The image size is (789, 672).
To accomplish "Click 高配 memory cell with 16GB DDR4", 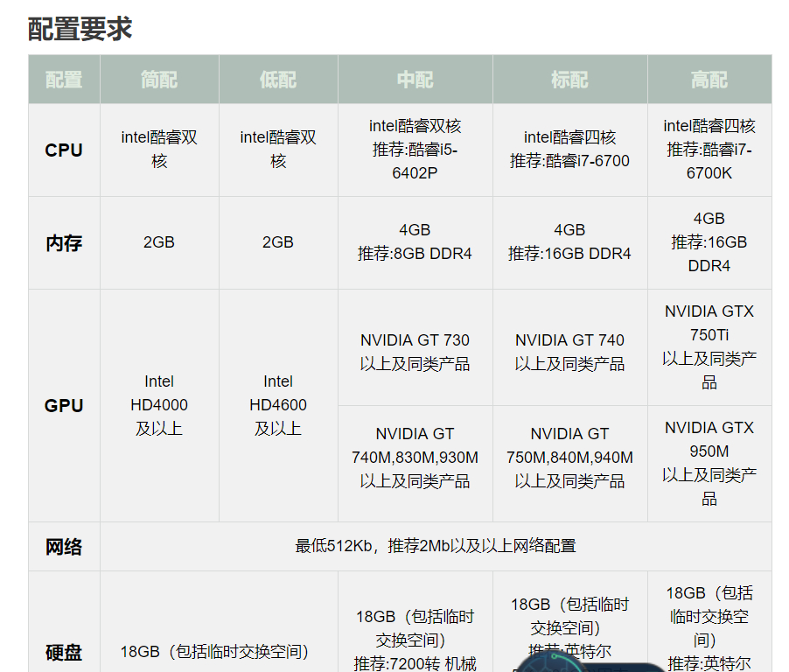I will [709, 242].
